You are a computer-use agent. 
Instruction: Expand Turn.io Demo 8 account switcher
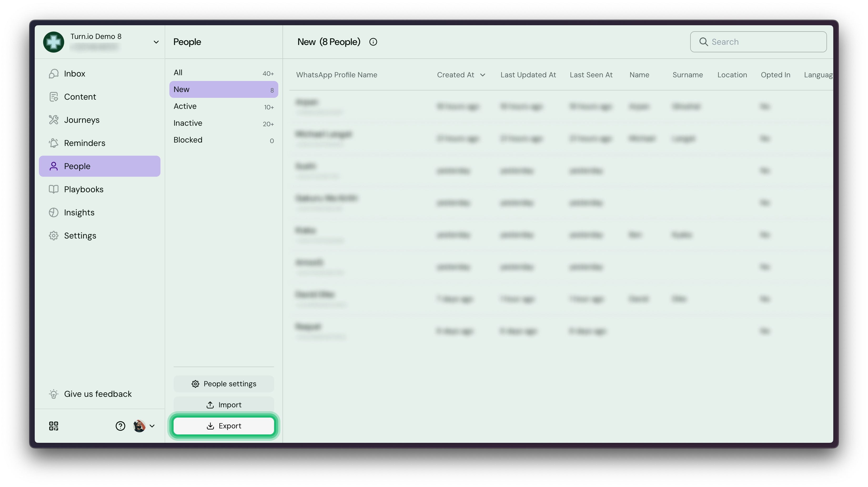point(156,42)
